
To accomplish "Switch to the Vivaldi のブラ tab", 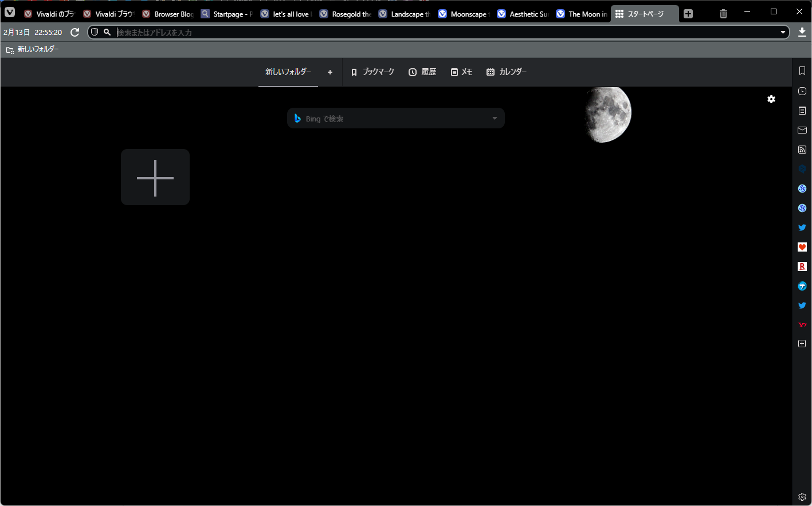I will (x=49, y=14).
